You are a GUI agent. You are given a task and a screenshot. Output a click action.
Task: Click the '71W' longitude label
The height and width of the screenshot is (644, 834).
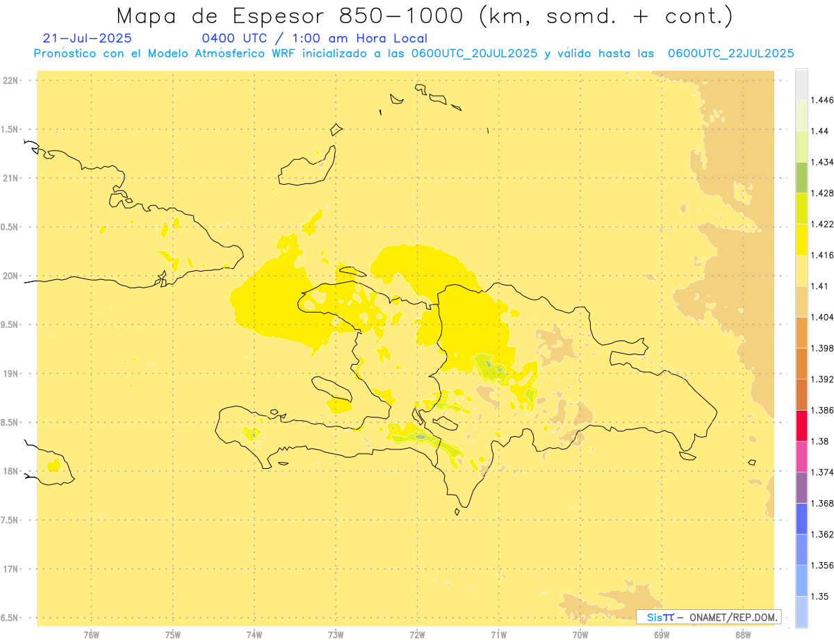pyautogui.click(x=498, y=634)
